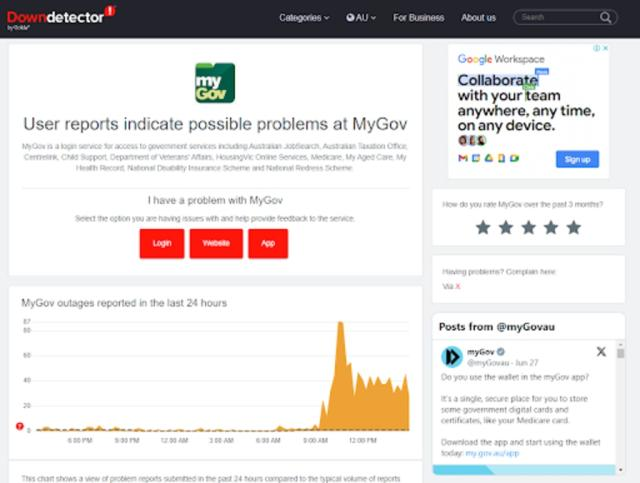Image resolution: width=640 pixels, height=483 pixels.
Task: Click the red question mark chart icon
Action: pos(20,426)
